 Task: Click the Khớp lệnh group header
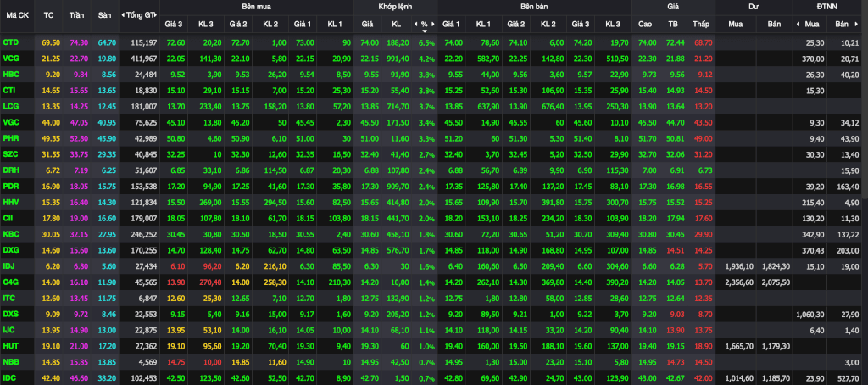tap(395, 7)
